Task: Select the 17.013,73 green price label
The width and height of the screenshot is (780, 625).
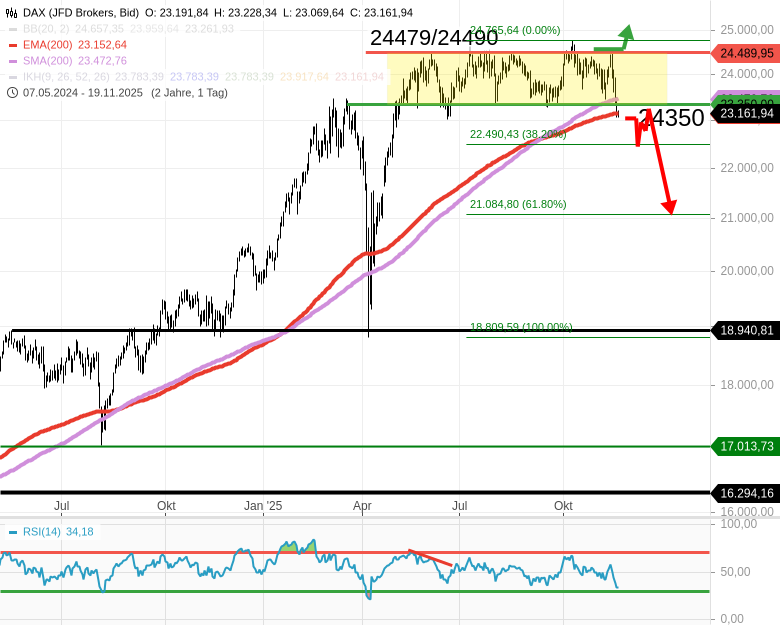Action: click(x=745, y=446)
